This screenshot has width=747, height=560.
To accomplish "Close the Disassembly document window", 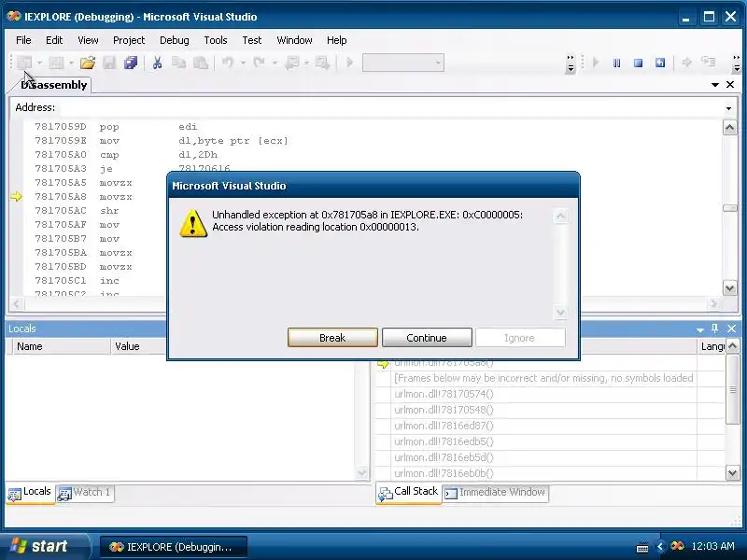I will click(x=730, y=85).
